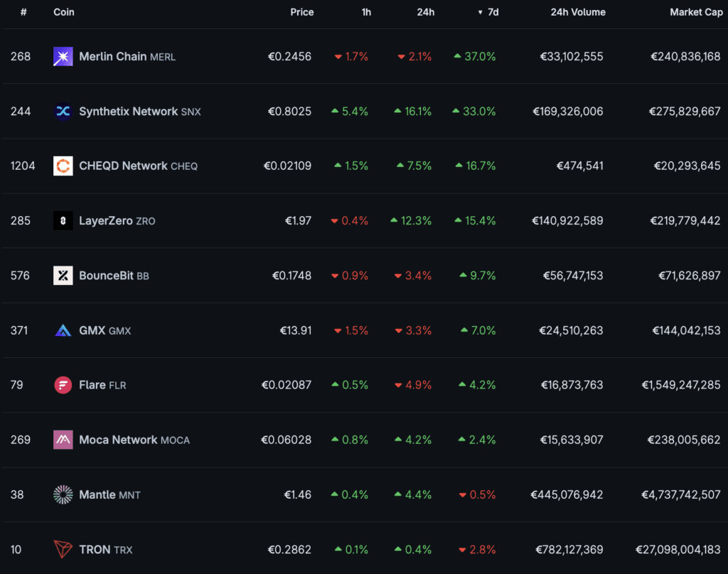Open the LayerZero ZRO coin page
This screenshot has height=574, width=728.
coord(117,221)
